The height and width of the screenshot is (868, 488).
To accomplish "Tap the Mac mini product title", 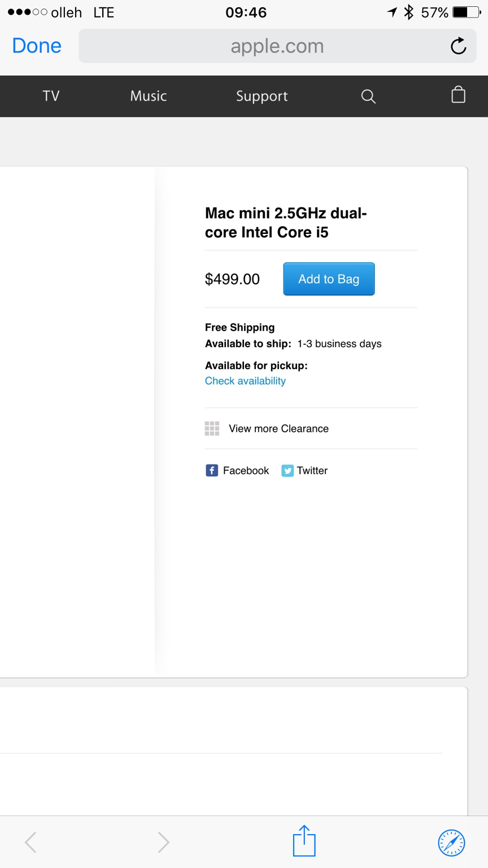I will [x=286, y=223].
